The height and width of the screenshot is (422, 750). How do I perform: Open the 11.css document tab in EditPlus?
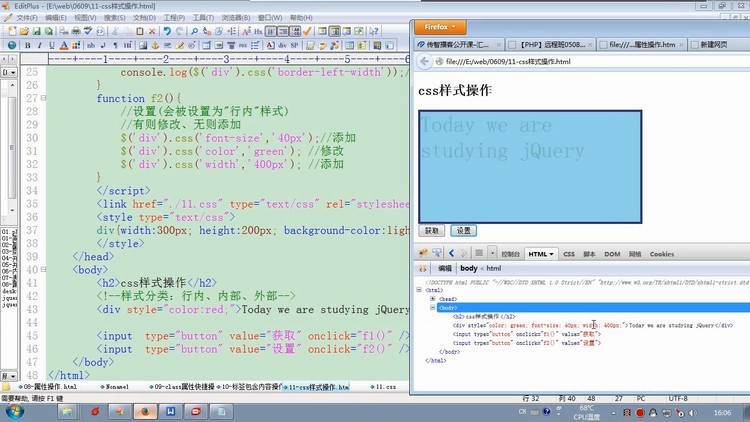tap(384, 386)
